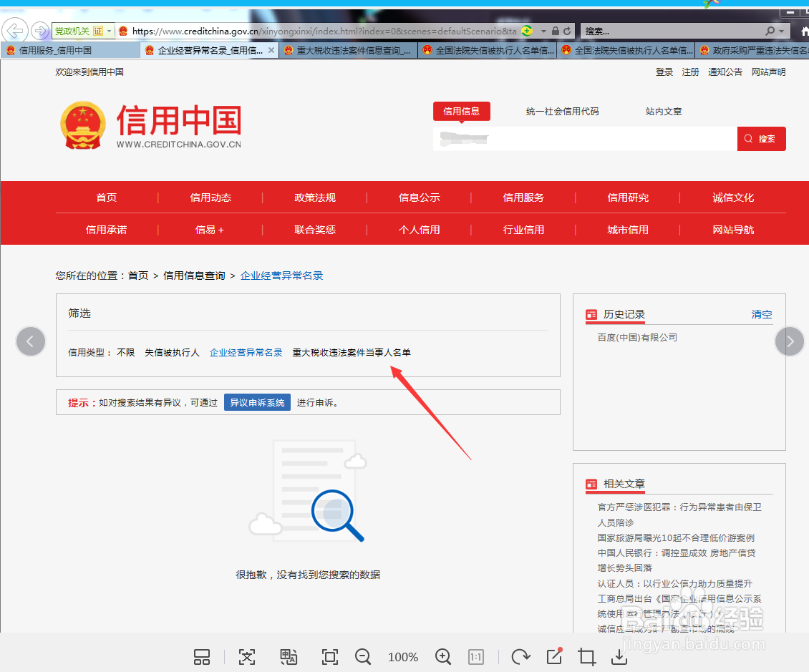809x672 pixels.
Task: Clear history with the 清空 link
Action: click(761, 314)
